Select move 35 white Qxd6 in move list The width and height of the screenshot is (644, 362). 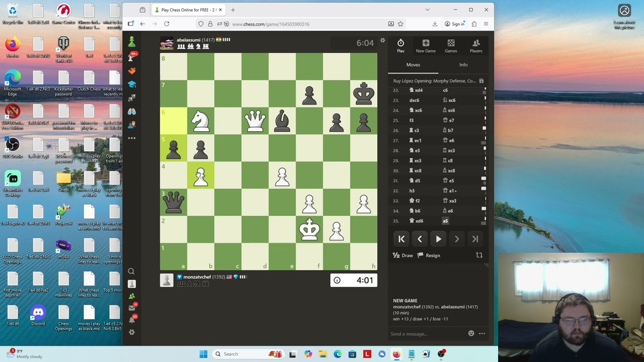[417, 221]
